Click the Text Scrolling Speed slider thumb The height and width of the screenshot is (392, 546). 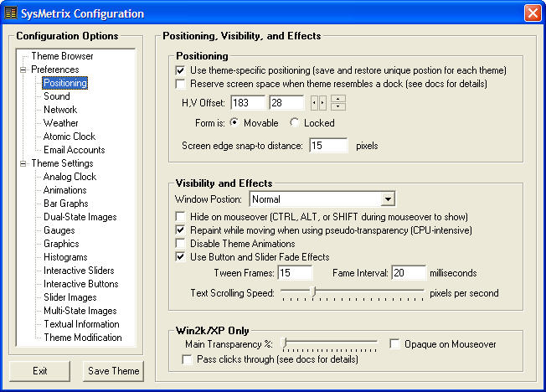point(313,291)
